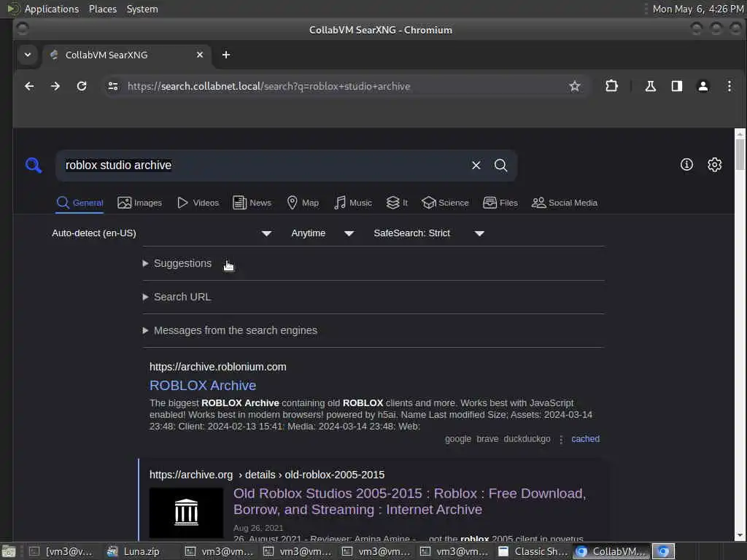747x560 pixels.
Task: Switch to the [vm3@v... terminal taskbar window
Action: click(62, 551)
